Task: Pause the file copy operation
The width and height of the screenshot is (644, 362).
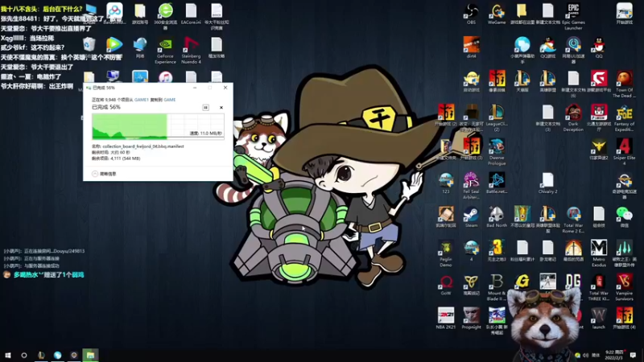Action: (x=206, y=108)
